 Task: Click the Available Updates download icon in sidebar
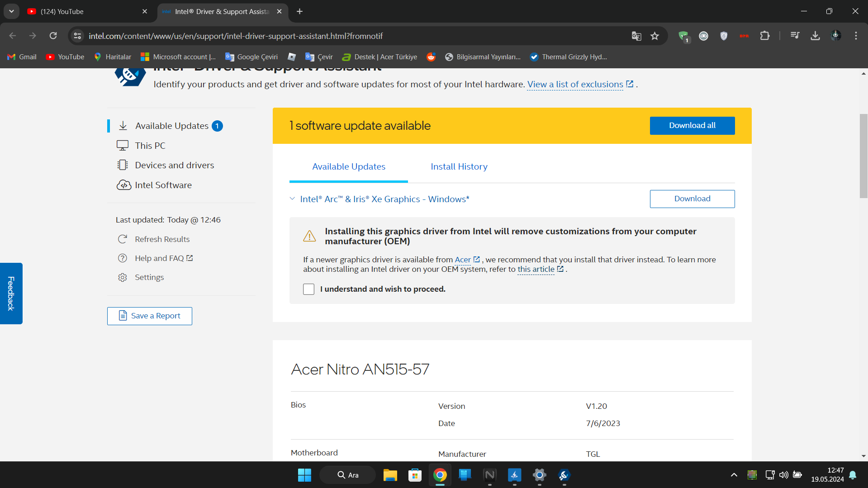pos(123,126)
